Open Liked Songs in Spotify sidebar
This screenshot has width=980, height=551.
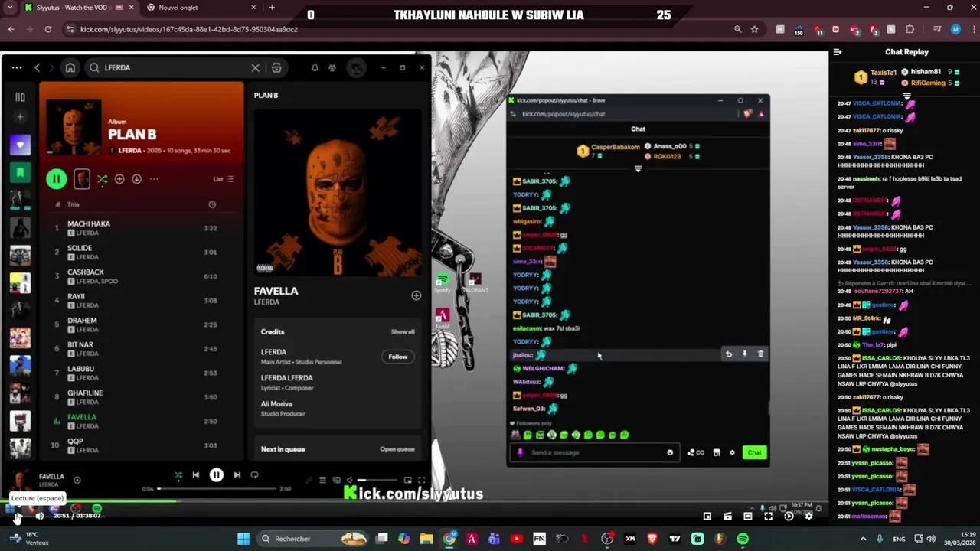point(20,145)
